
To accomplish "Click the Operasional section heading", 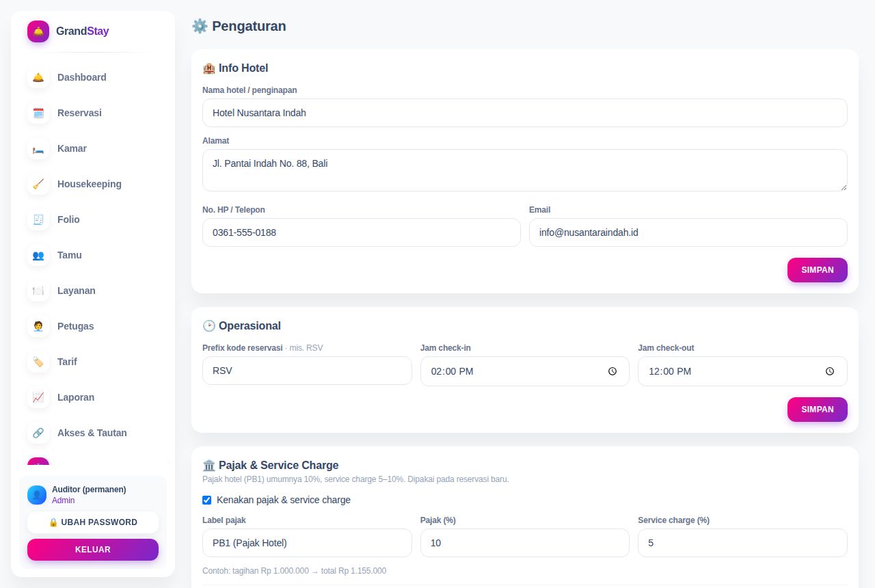I will [x=241, y=326].
